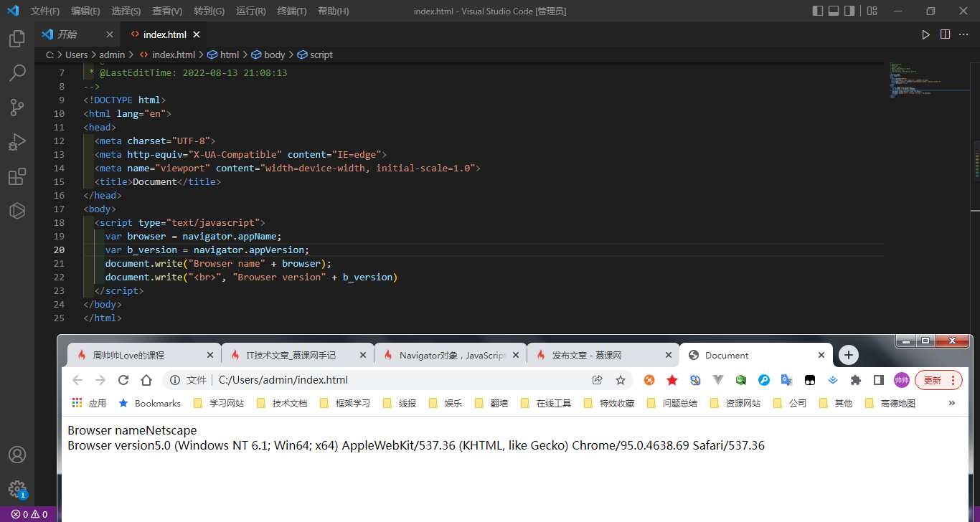Click the script breadcrumb item
Viewport: 980px width, 522px height.
(315, 54)
